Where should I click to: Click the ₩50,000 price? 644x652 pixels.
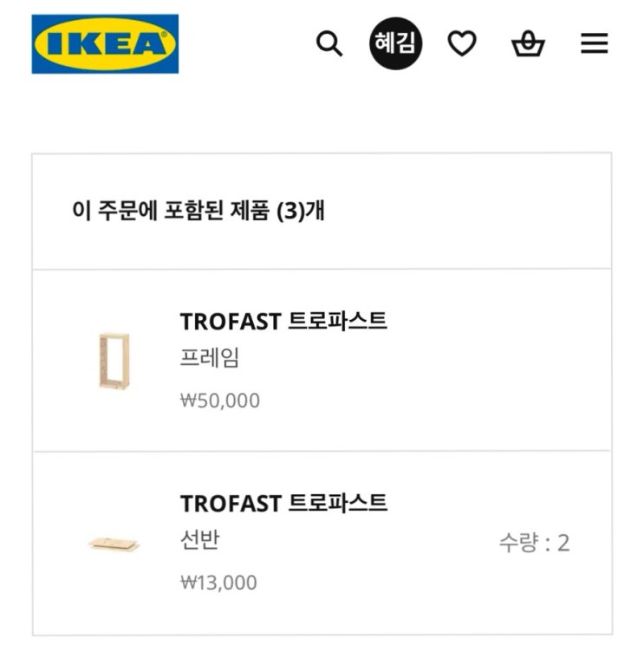220,401
